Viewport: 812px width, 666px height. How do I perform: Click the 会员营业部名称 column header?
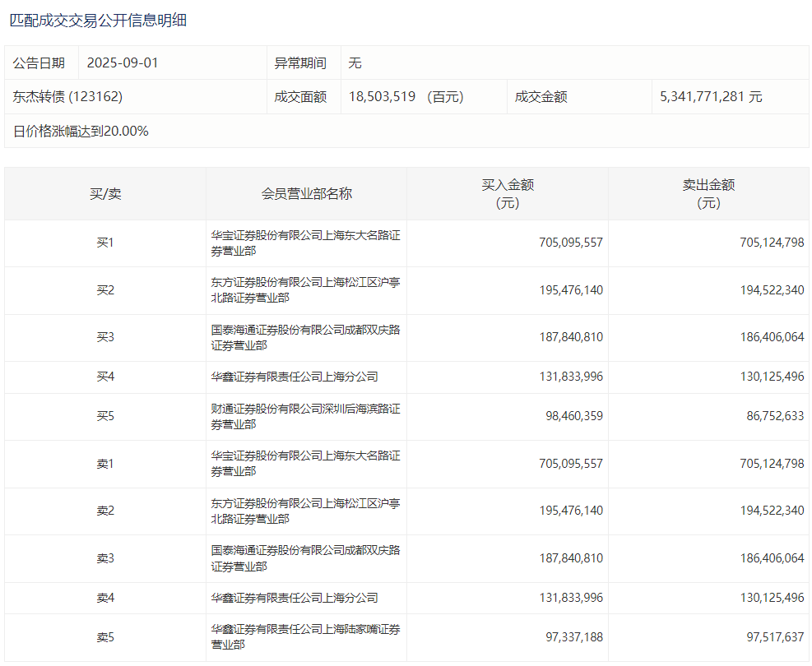click(306, 194)
